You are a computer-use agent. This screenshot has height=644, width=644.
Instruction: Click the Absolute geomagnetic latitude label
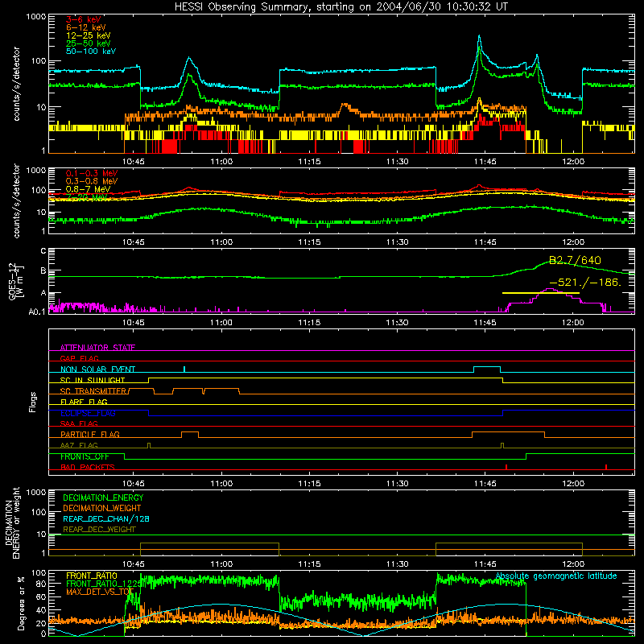coord(556,576)
